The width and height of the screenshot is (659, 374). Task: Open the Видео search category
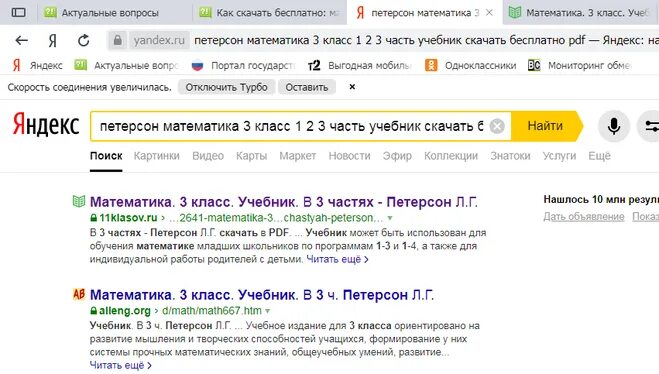coord(208,156)
